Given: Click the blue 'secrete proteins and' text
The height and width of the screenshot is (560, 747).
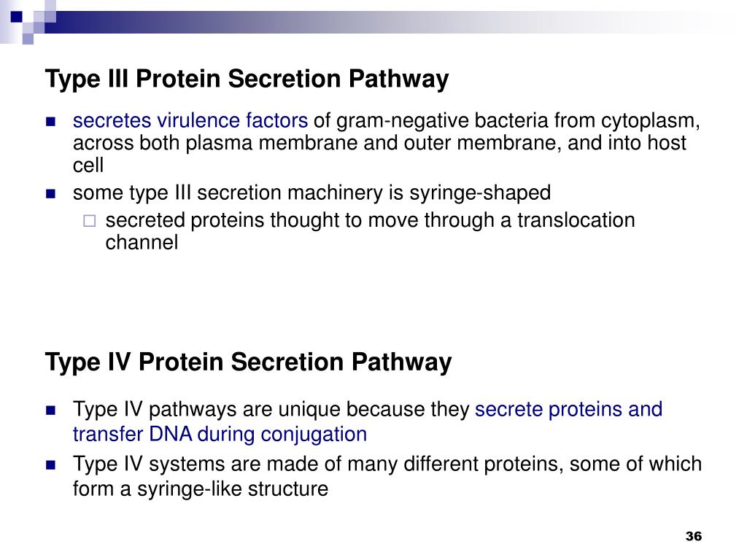Looking at the screenshot, I should tap(568, 410).
